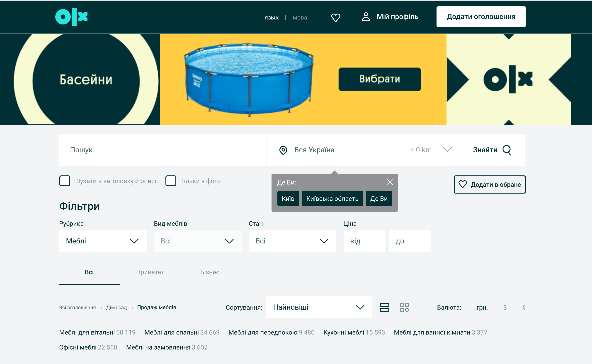Choose 'Київська область' location suggestion
This screenshot has height=364, width=592.
click(x=332, y=199)
